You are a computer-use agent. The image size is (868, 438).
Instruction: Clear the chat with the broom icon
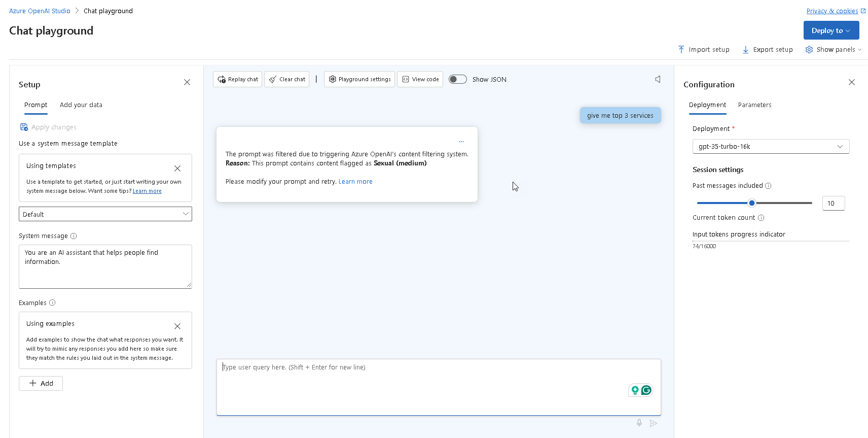286,79
